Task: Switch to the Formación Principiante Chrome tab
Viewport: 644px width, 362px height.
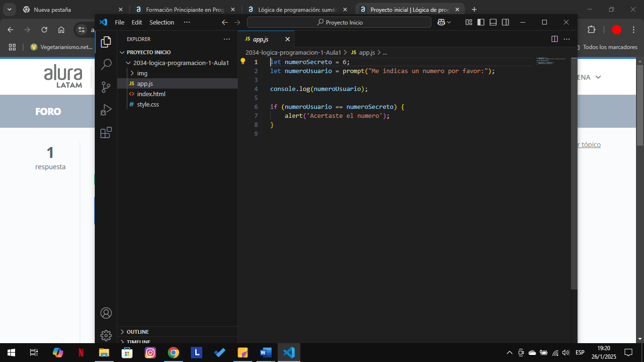Action: click(x=184, y=9)
